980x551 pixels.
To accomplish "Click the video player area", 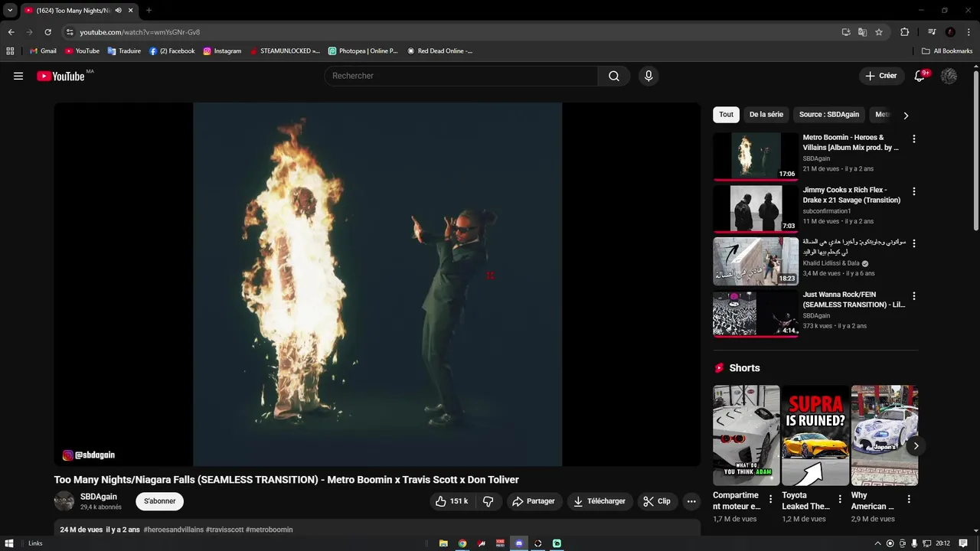I will pos(377,284).
